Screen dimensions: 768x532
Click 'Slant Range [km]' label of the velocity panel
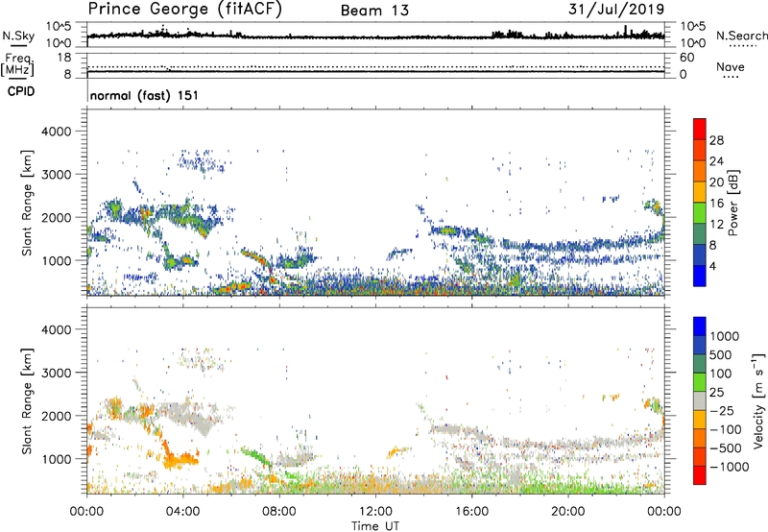pyautogui.click(x=28, y=401)
